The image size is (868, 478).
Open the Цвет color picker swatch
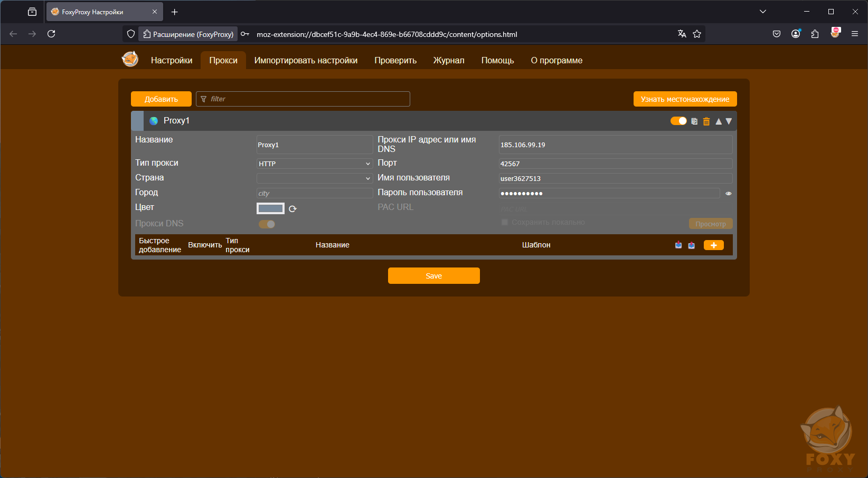pos(270,208)
